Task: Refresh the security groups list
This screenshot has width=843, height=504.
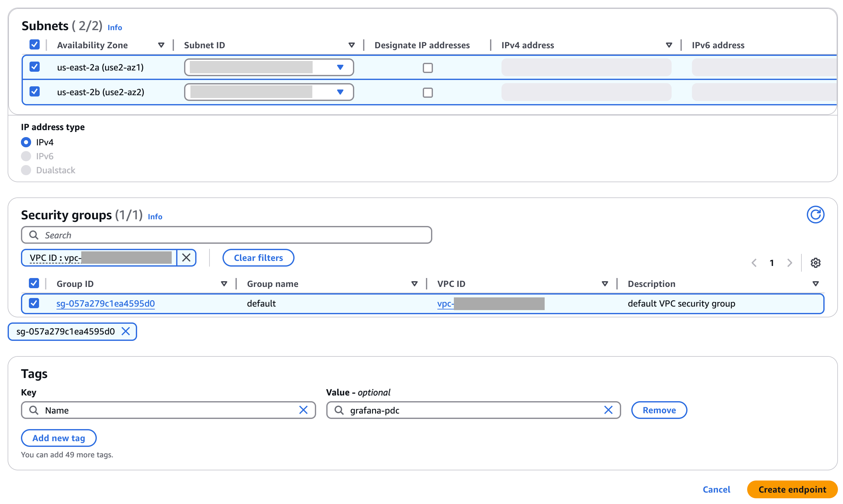Action: click(815, 215)
